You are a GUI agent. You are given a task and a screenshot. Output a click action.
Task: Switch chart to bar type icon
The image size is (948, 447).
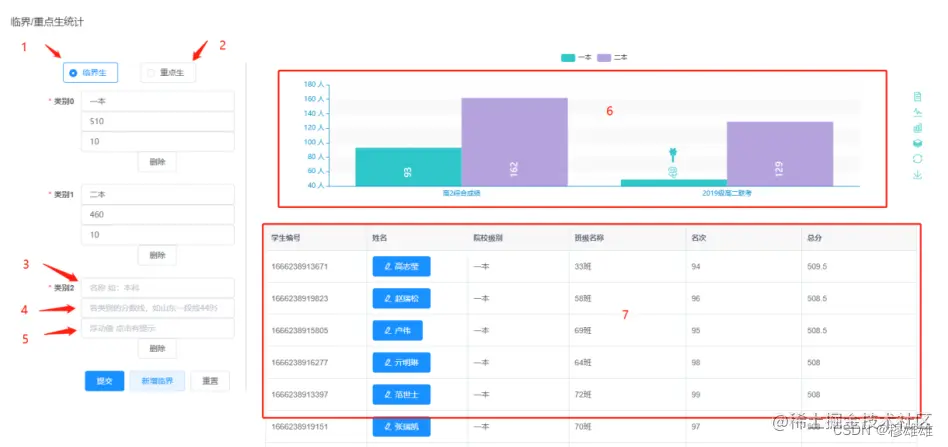point(917,128)
